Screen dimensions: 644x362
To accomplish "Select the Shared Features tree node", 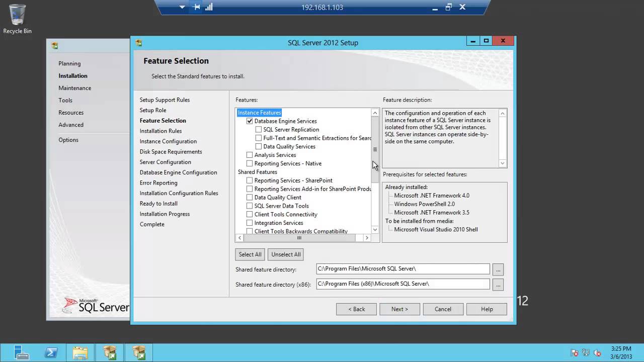I will 257,172.
